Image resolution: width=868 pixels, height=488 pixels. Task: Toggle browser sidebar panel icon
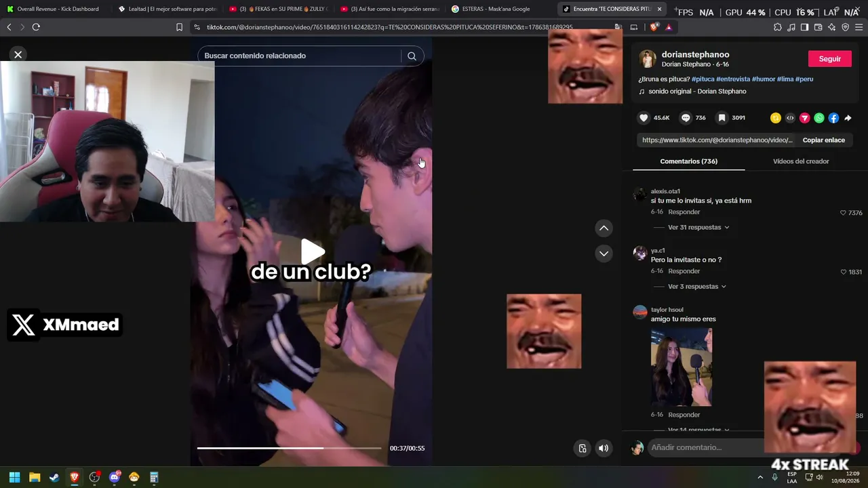[804, 27]
